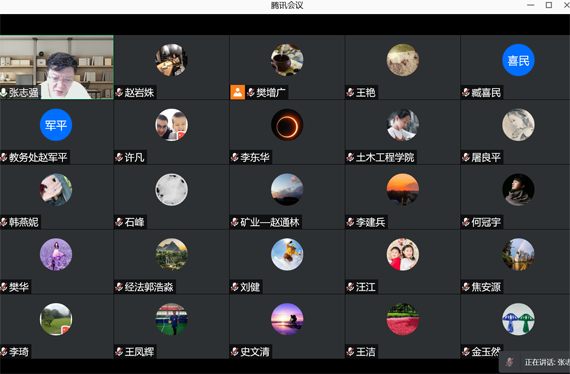
Task: Click the muted mic icon beside 赵岩姝
Action: click(x=119, y=93)
